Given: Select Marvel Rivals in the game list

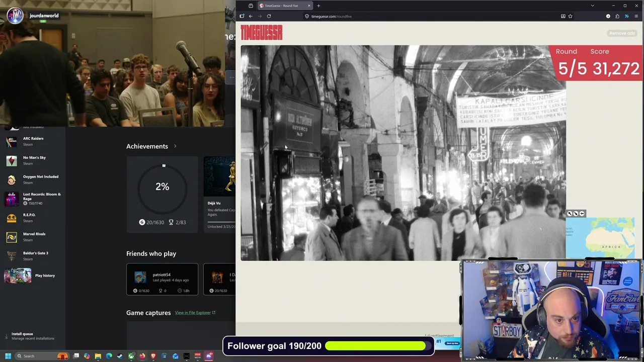Looking at the screenshot, I should [x=33, y=237].
